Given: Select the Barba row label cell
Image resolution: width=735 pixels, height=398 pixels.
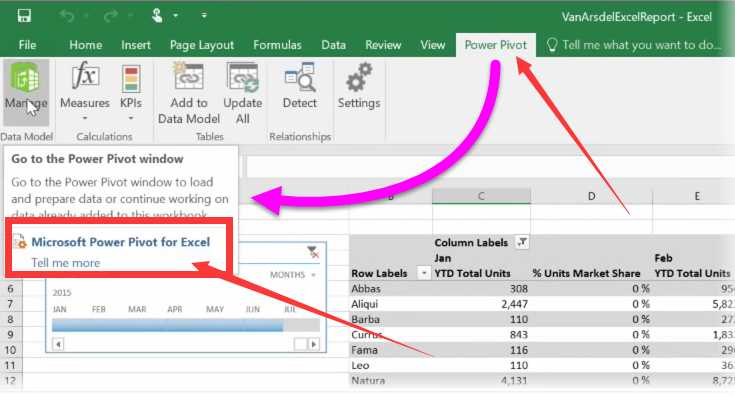Looking at the screenshot, I should (x=390, y=320).
